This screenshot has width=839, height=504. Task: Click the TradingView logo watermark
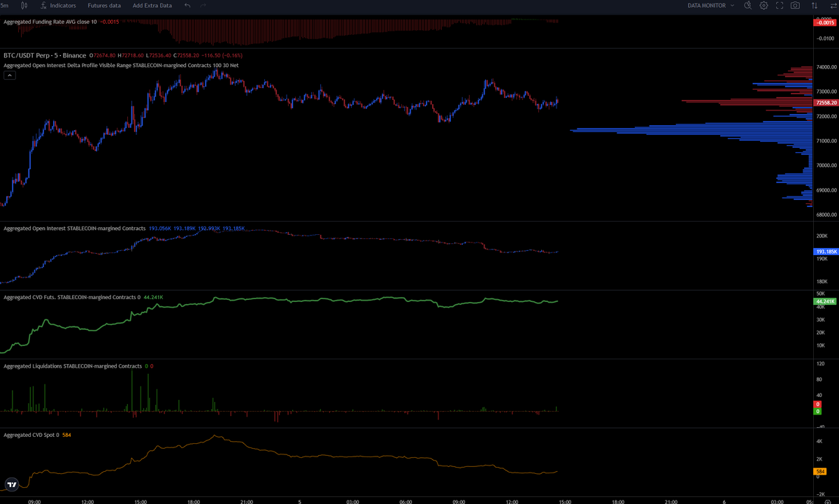click(x=11, y=484)
